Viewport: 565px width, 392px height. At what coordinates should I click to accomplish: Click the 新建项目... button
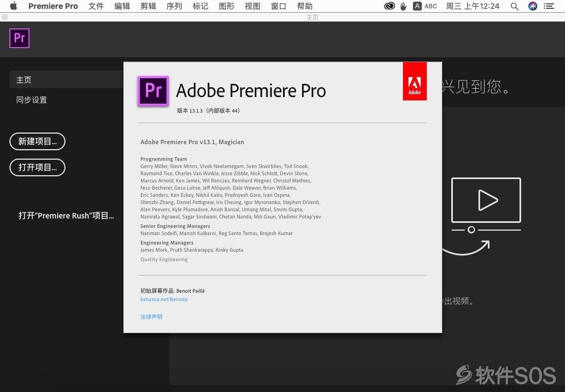[38, 141]
